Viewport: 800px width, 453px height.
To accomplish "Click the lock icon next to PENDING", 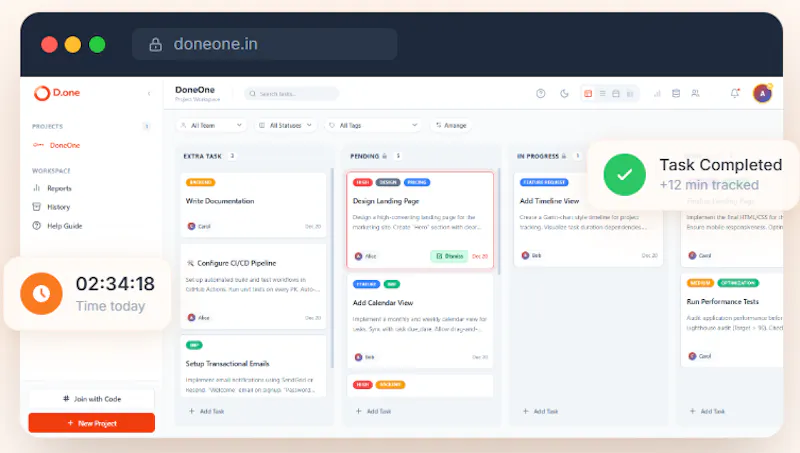I will point(385,156).
